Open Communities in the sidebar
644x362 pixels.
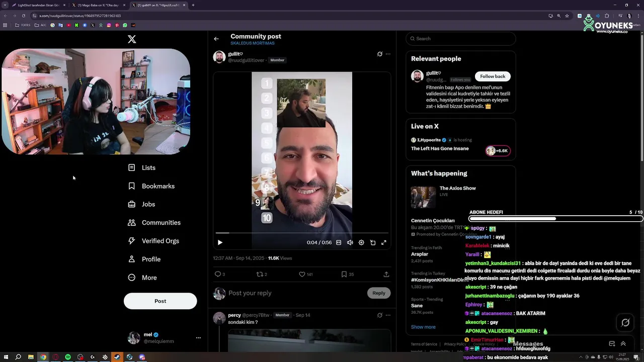(x=154, y=223)
